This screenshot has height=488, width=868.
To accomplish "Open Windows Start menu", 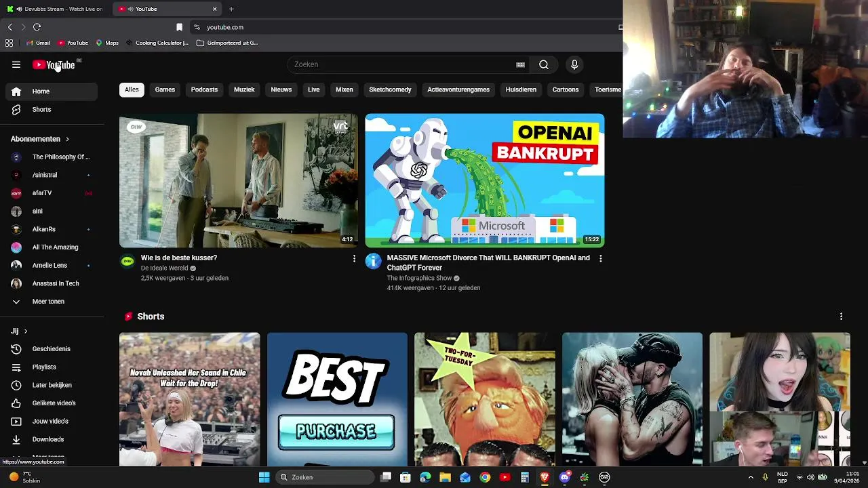I will coord(264,477).
